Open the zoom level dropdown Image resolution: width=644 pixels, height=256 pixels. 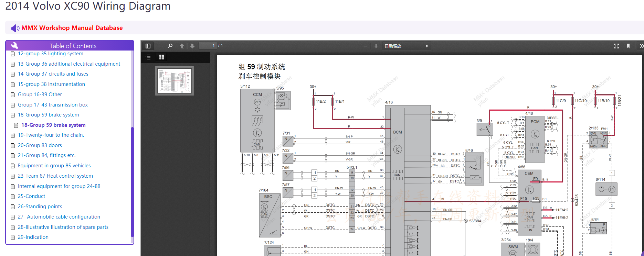coord(406,46)
